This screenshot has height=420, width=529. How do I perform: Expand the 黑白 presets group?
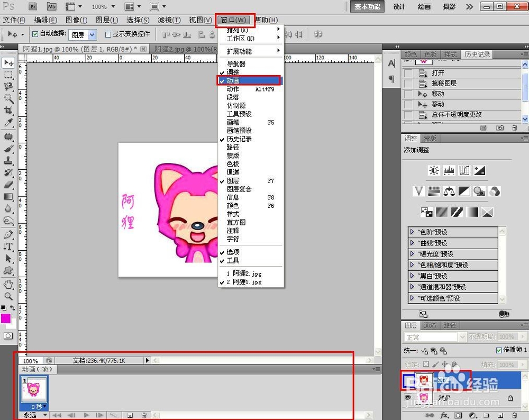[412, 276]
